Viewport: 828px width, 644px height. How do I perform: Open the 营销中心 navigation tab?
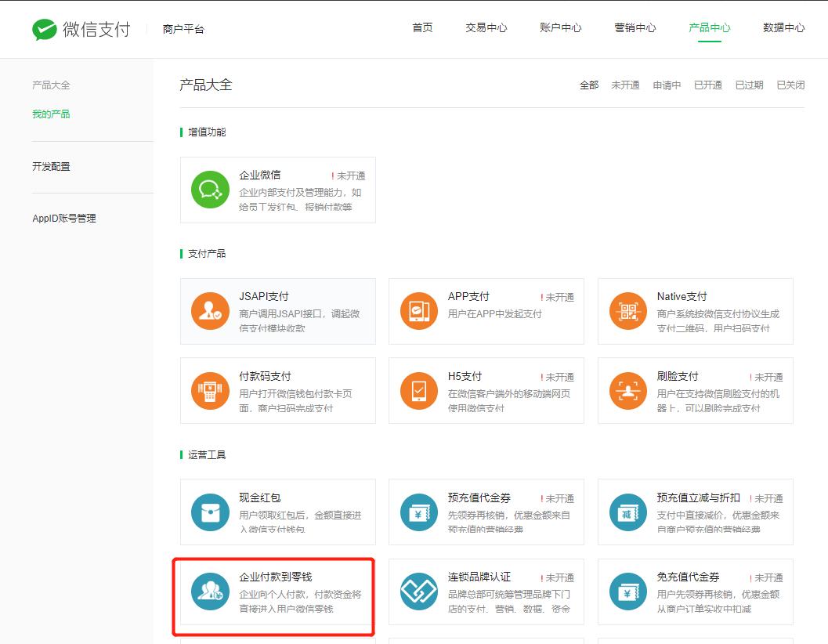pyautogui.click(x=635, y=27)
